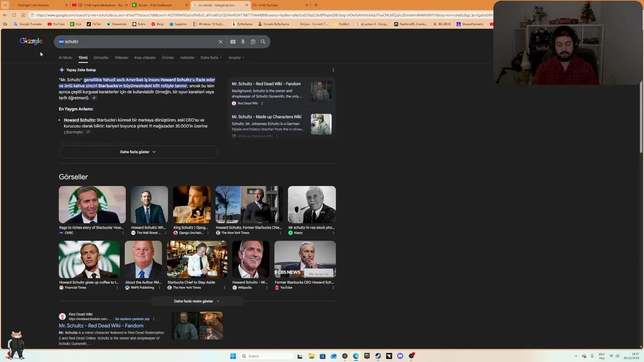The image size is (644, 362).
Task: Reload the page with the refresh icon
Action: [x=14, y=15]
